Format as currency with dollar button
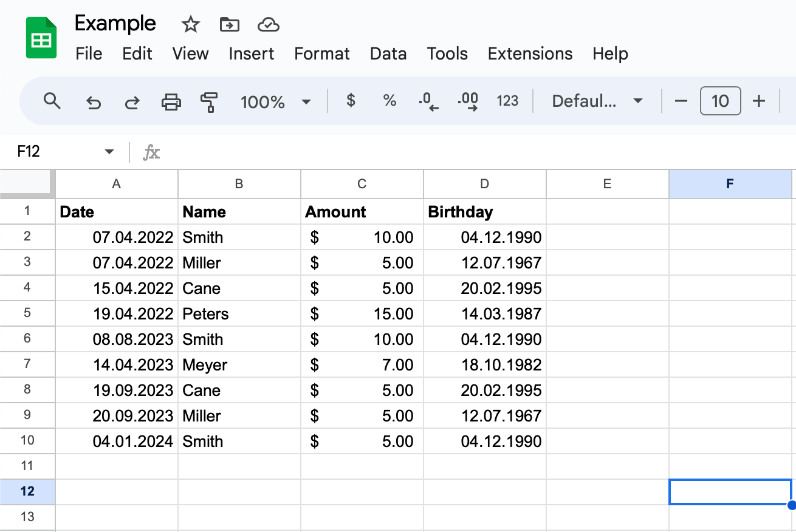This screenshot has width=796, height=532. point(351,101)
